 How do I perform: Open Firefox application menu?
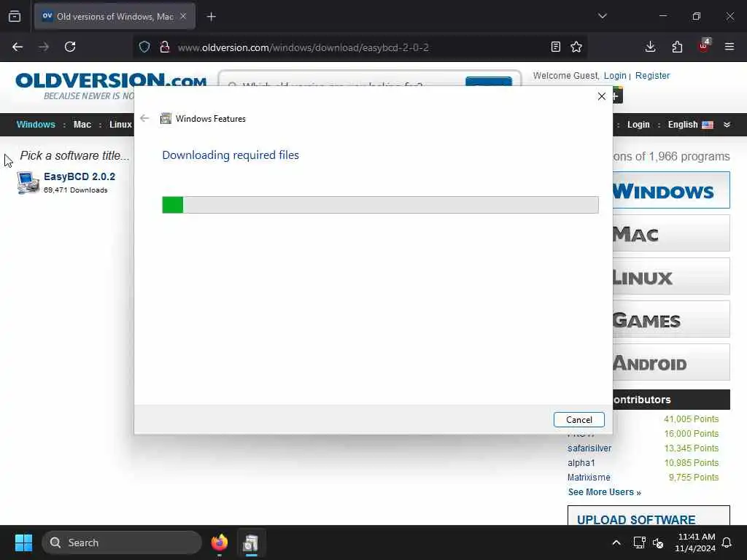[x=729, y=47]
